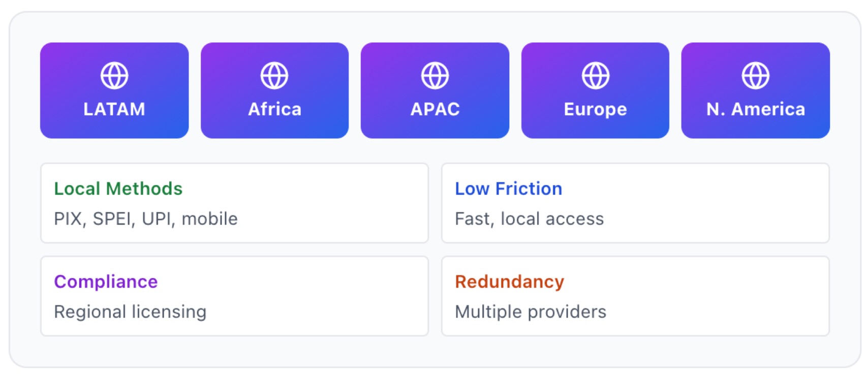Select the LATAM region label

[x=114, y=109]
